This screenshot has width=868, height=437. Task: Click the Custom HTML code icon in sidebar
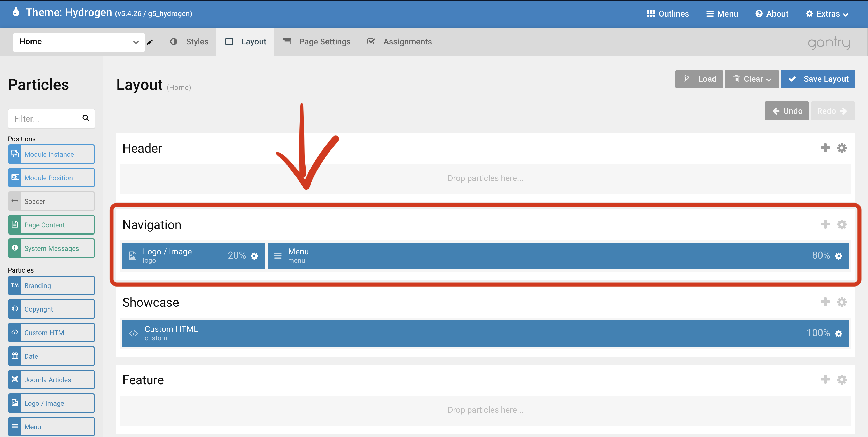[15, 333]
